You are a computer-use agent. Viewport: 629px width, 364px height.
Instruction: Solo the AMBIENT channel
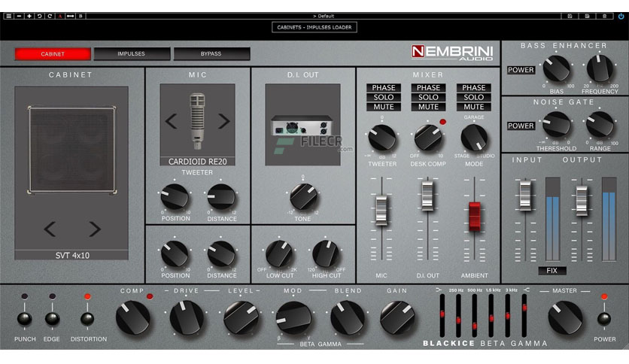474,98
